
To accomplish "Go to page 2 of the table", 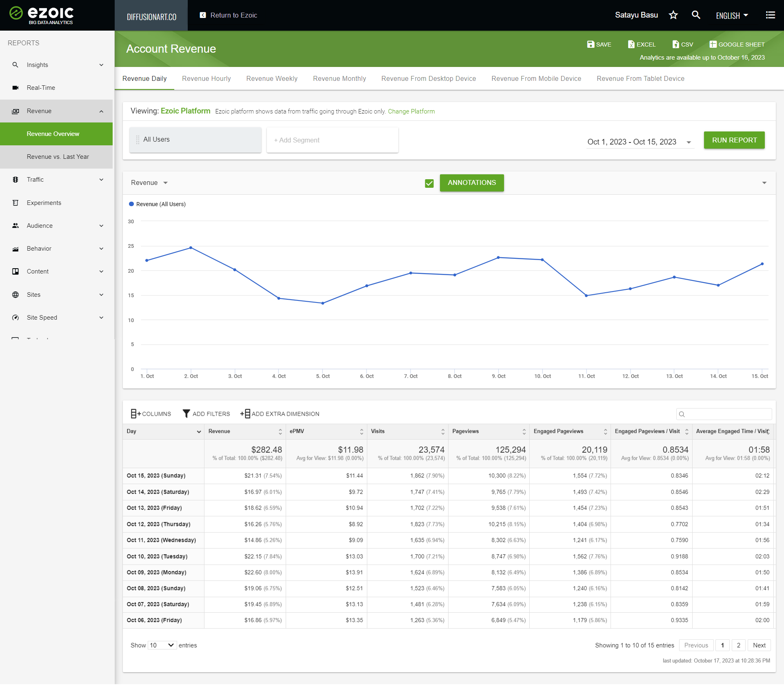I will click(x=739, y=645).
